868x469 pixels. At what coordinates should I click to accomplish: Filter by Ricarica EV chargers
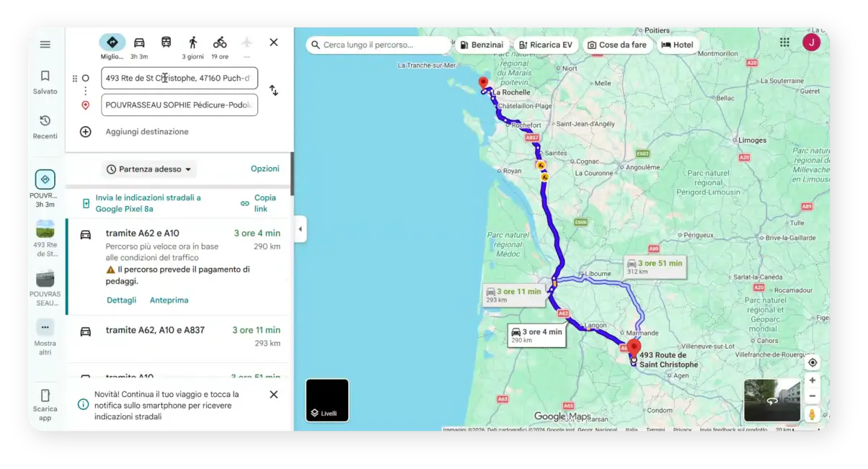pyautogui.click(x=545, y=45)
